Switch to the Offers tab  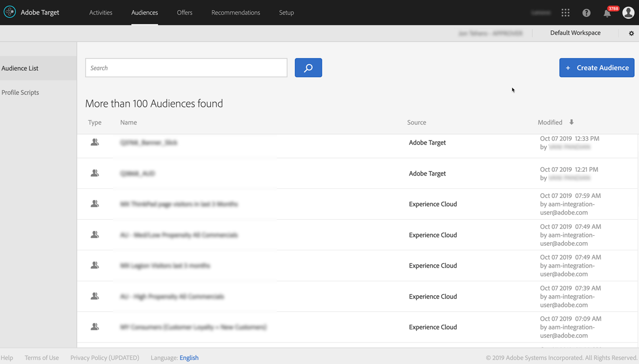tap(184, 12)
